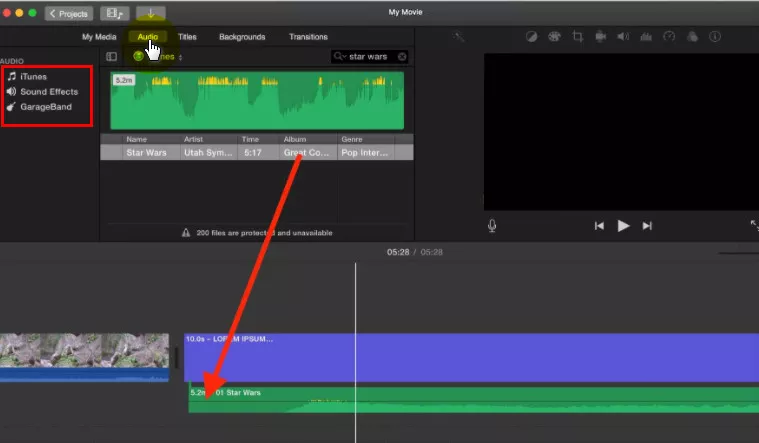Select the Star Wars song name cell
Image resolution: width=759 pixels, height=443 pixels.
point(147,153)
